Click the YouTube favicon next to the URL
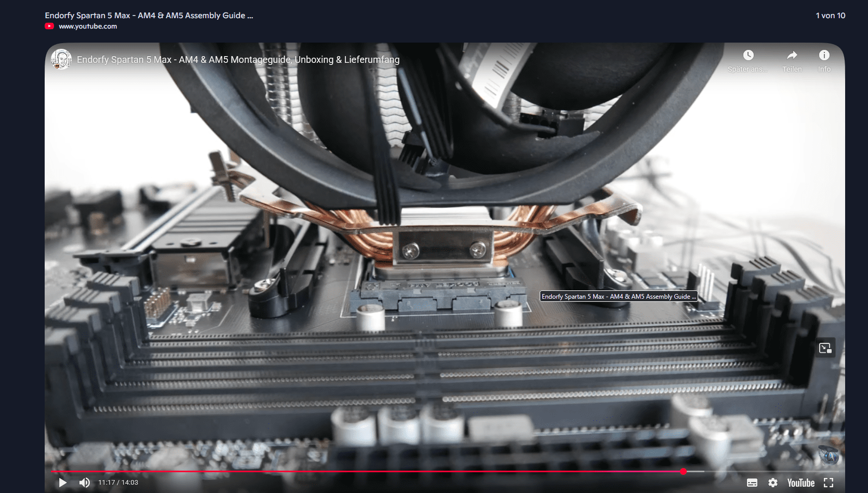This screenshot has width=868, height=493. point(49,26)
